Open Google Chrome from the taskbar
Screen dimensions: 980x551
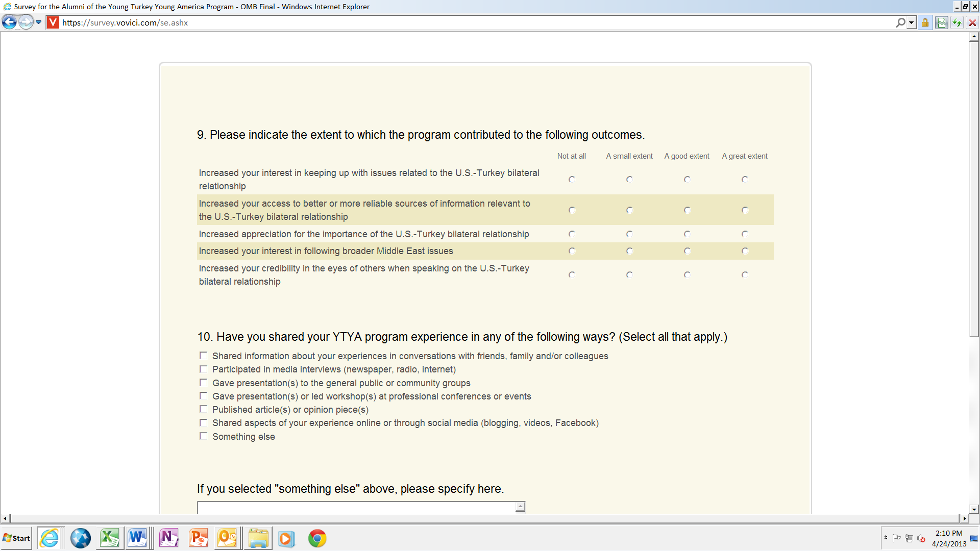pos(317,538)
